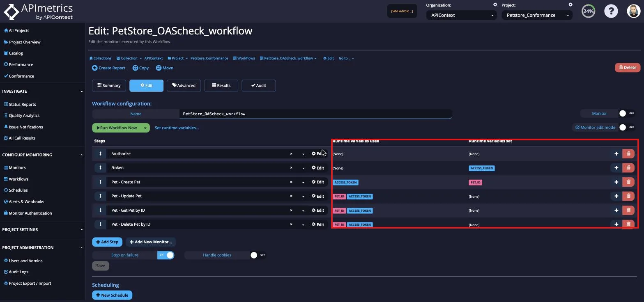Delete the Pet - Update Pet step
Image resolution: width=644 pixels, height=302 pixels.
point(628,196)
